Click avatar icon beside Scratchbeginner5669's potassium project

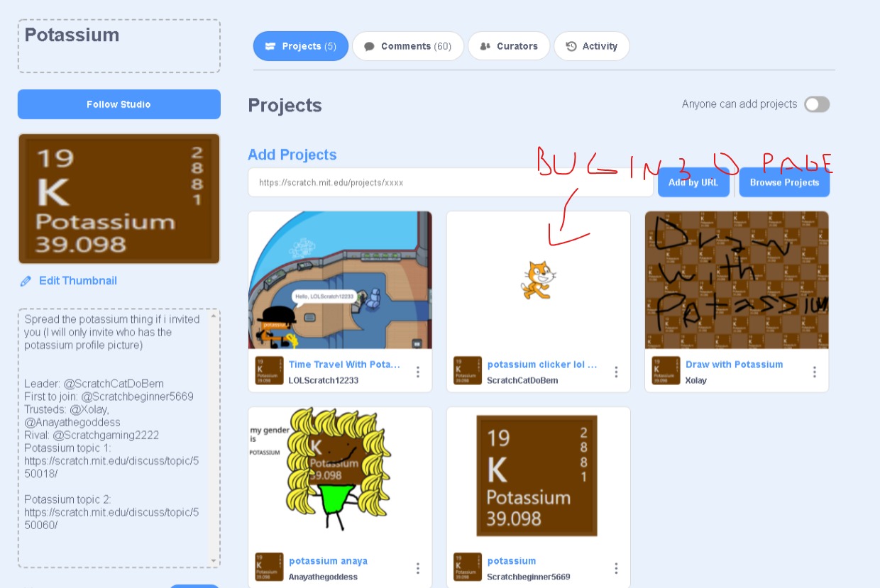pos(467,567)
